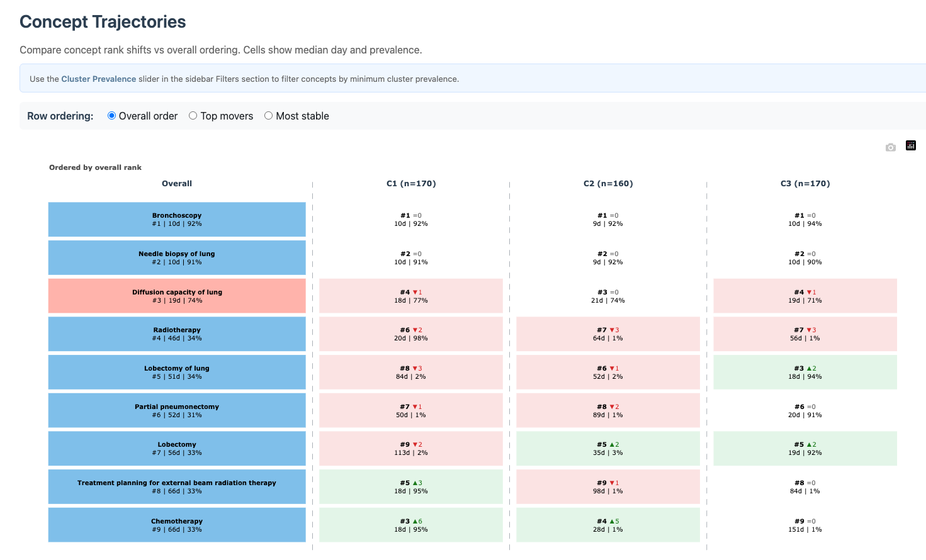The width and height of the screenshot is (926, 560).
Task: Click the C3 Lobectomy of lung green cell
Action: (805, 372)
